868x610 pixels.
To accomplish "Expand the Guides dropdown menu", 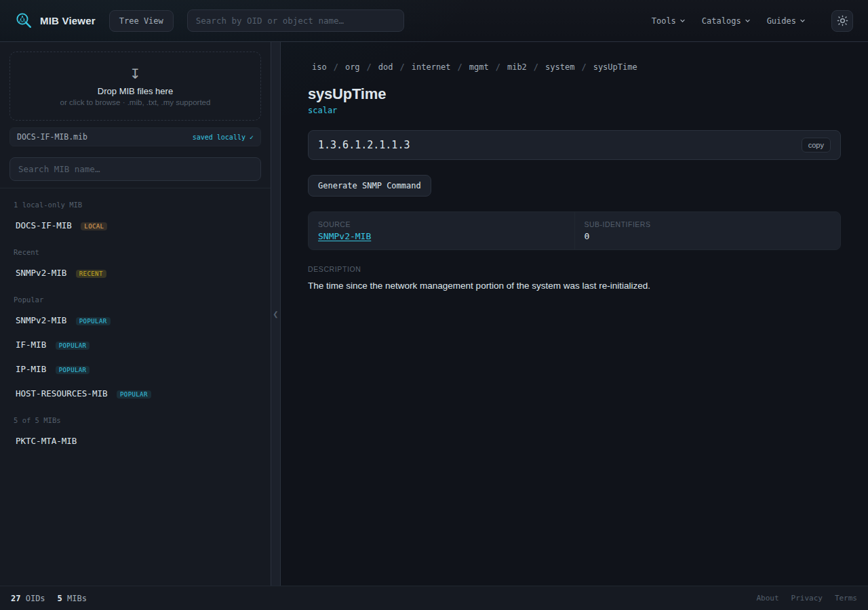I will coord(786,20).
